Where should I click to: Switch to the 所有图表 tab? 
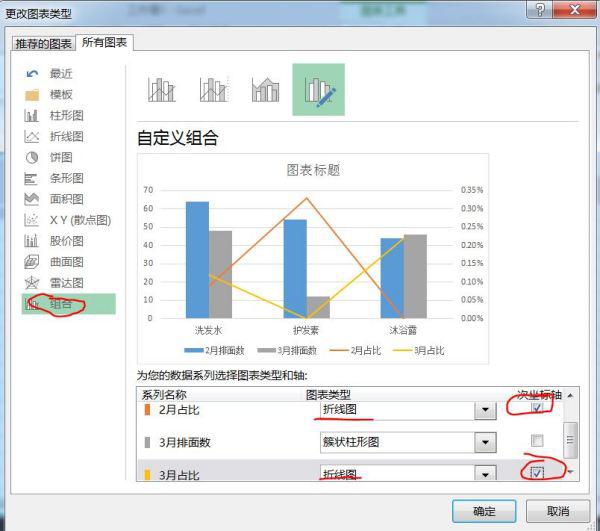click(x=106, y=43)
